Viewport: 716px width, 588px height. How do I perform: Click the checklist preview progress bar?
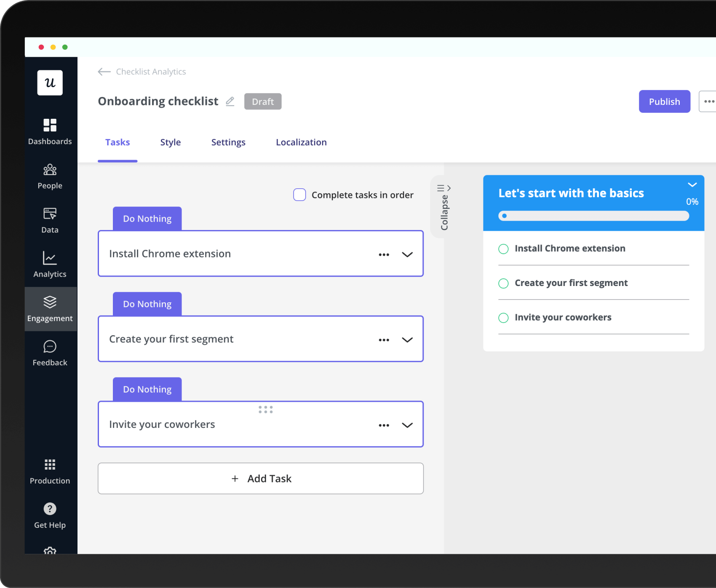coord(593,216)
